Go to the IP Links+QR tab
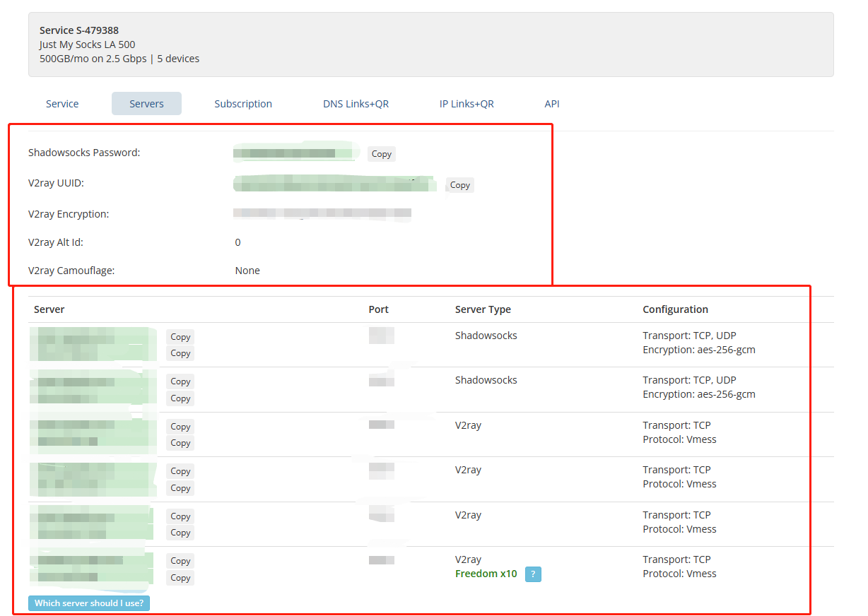This screenshot has width=868, height=616. point(467,104)
